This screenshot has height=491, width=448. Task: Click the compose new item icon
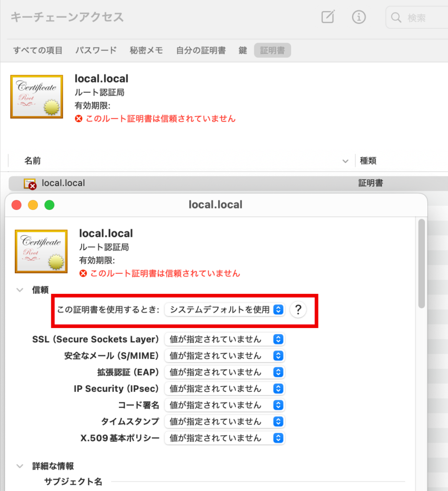328,17
